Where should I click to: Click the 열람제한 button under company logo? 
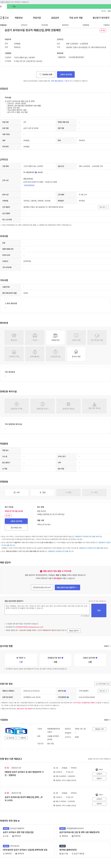pos(22,738)
